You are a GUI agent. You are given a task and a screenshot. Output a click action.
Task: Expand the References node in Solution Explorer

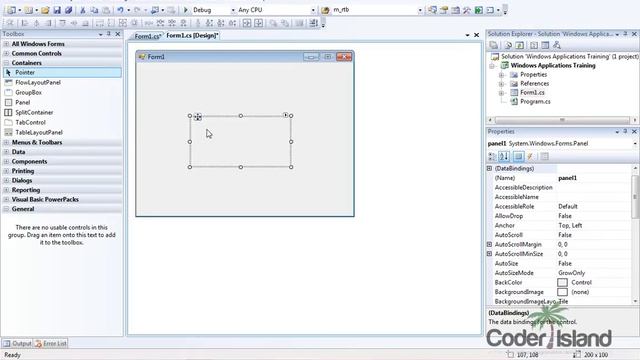(x=502, y=84)
